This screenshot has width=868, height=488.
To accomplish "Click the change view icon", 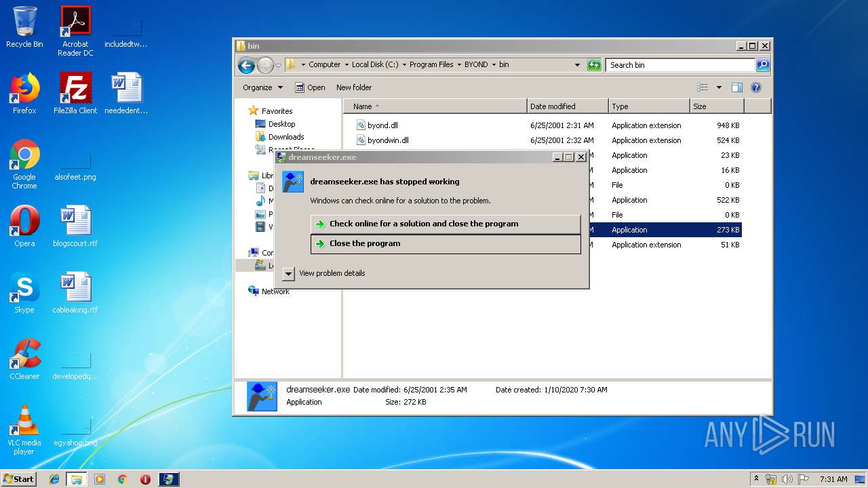I will point(703,87).
